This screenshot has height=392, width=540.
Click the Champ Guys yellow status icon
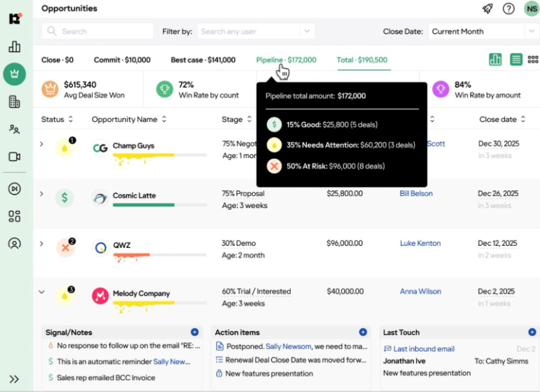click(65, 148)
